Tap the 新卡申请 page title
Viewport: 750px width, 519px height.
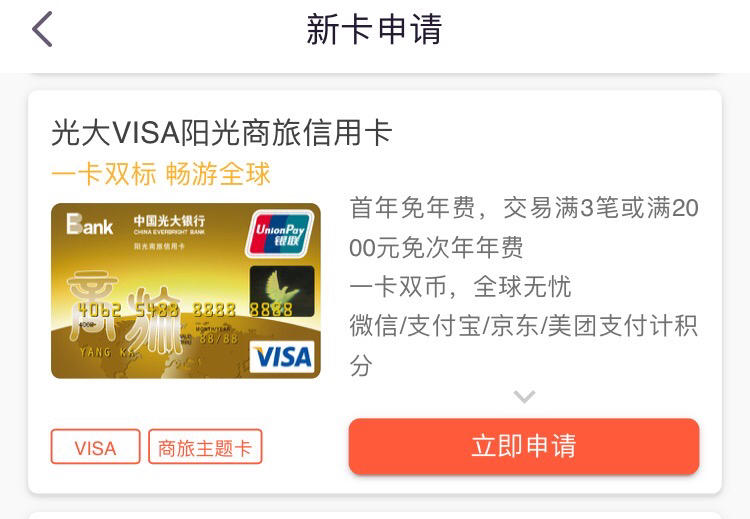tap(374, 30)
